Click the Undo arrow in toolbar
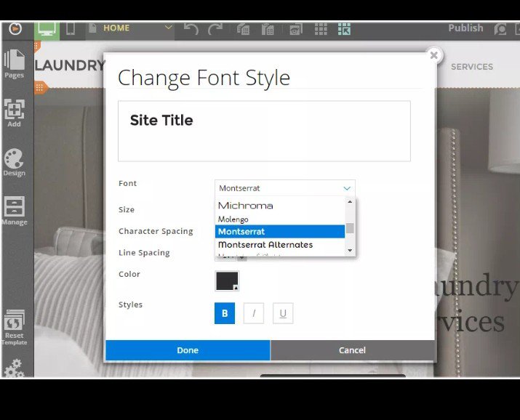 191,29
